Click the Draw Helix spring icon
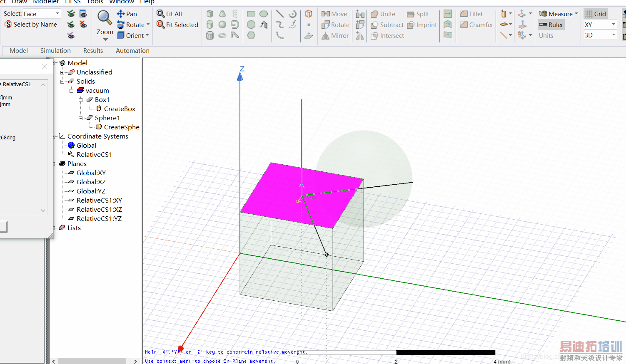Image resolution: width=626 pixels, height=364 pixels. (x=235, y=14)
